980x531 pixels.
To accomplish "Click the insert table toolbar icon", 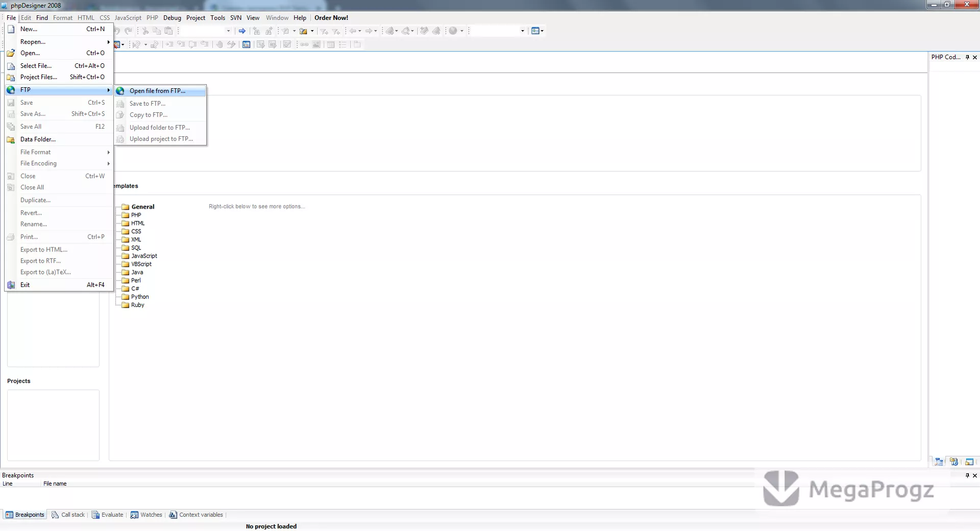I will click(331, 44).
